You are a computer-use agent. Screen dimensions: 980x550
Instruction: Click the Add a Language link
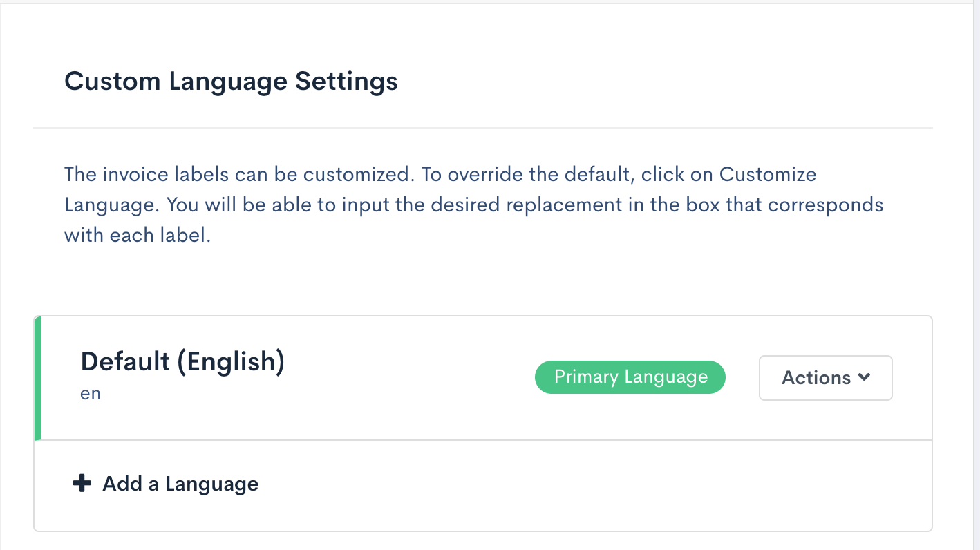[x=180, y=484]
